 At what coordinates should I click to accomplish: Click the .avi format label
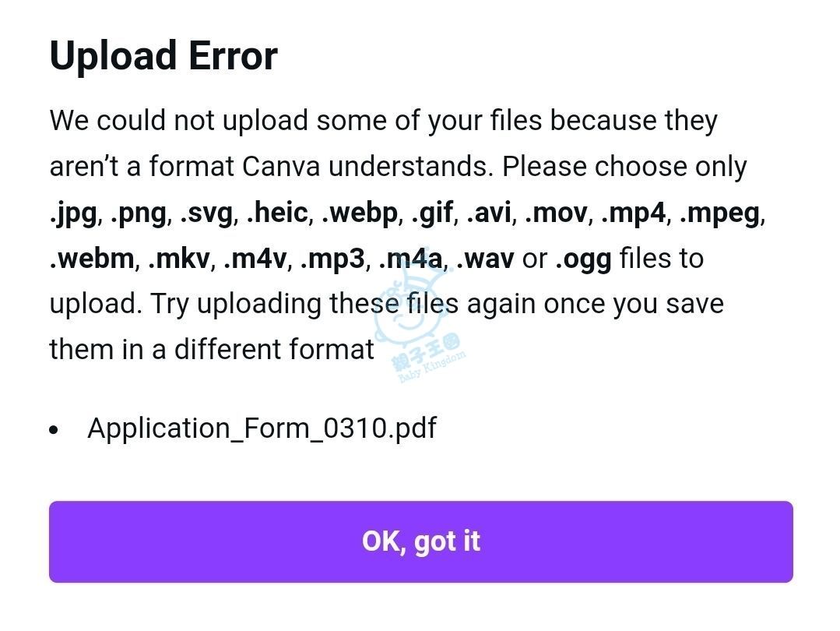click(489, 213)
